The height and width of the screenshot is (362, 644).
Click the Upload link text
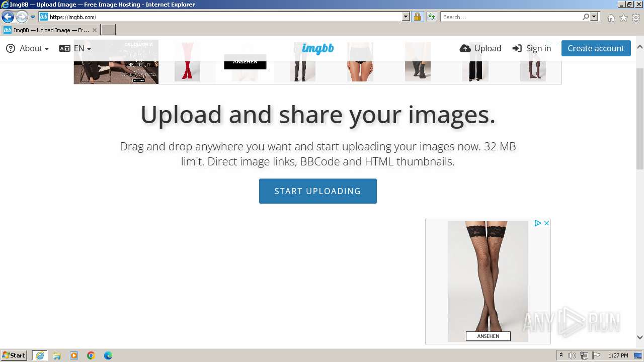(x=488, y=48)
